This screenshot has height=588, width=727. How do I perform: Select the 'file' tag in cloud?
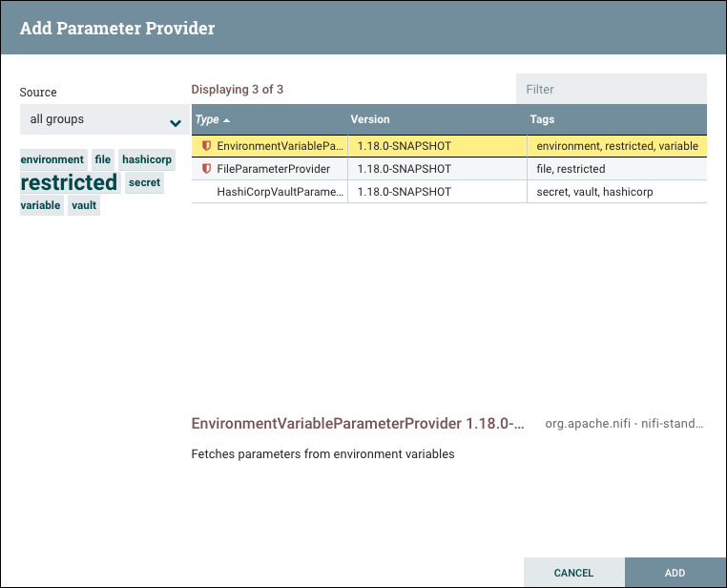[x=103, y=159]
